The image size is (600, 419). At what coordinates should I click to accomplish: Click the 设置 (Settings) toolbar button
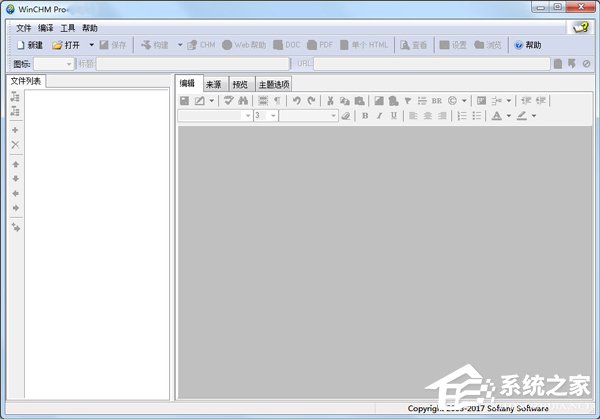(x=453, y=45)
